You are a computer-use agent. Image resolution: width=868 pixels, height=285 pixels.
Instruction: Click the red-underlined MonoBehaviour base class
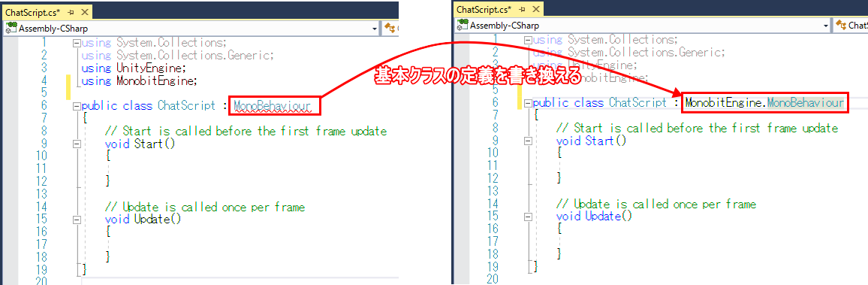tap(272, 105)
